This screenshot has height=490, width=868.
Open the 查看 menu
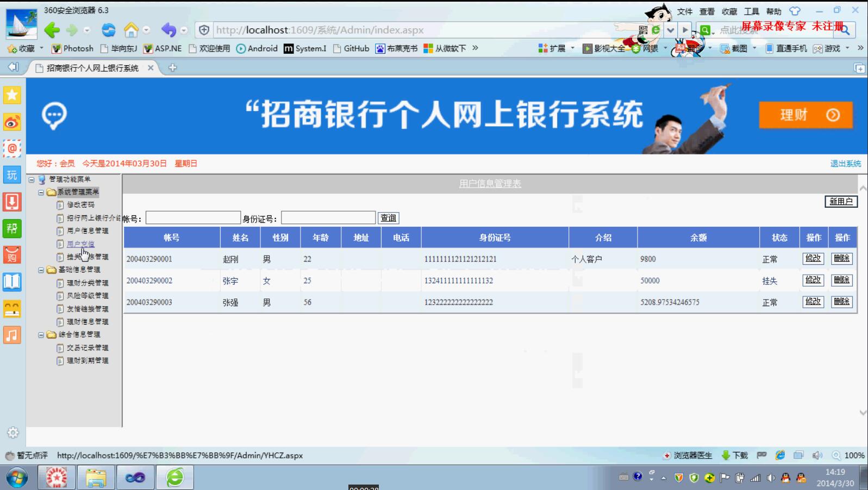(x=707, y=11)
